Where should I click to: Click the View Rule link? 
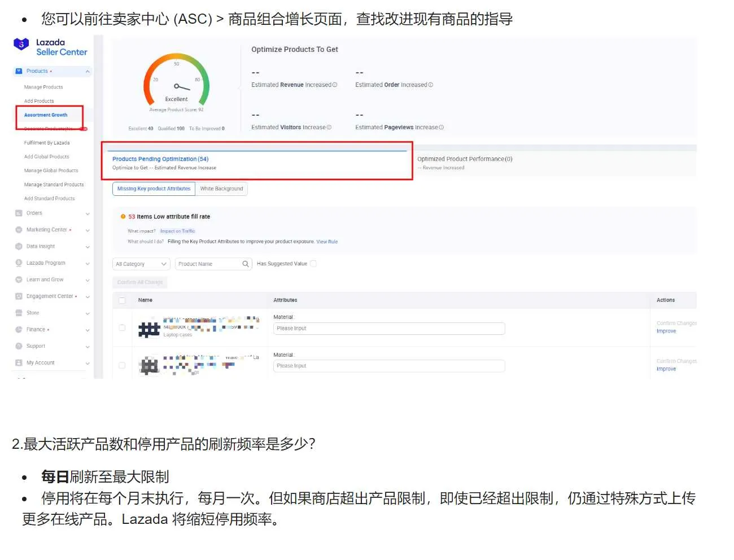click(327, 242)
